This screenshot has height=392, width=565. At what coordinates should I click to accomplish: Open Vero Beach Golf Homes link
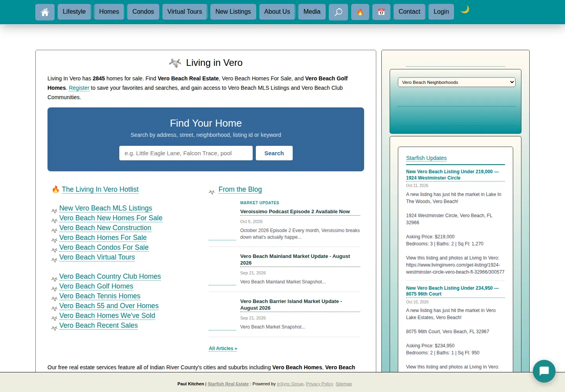point(96,286)
